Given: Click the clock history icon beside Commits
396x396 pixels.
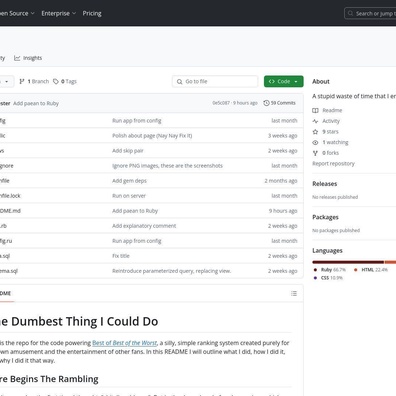Looking at the screenshot, I should point(266,103).
